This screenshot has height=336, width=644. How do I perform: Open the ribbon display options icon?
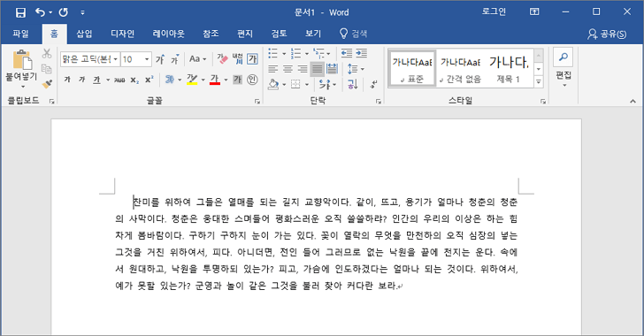pyautogui.click(x=534, y=11)
